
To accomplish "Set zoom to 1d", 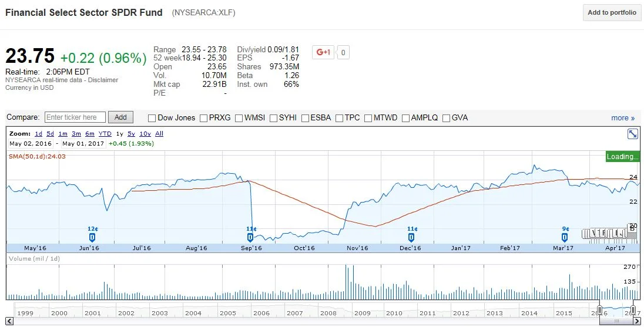I will [38, 134].
